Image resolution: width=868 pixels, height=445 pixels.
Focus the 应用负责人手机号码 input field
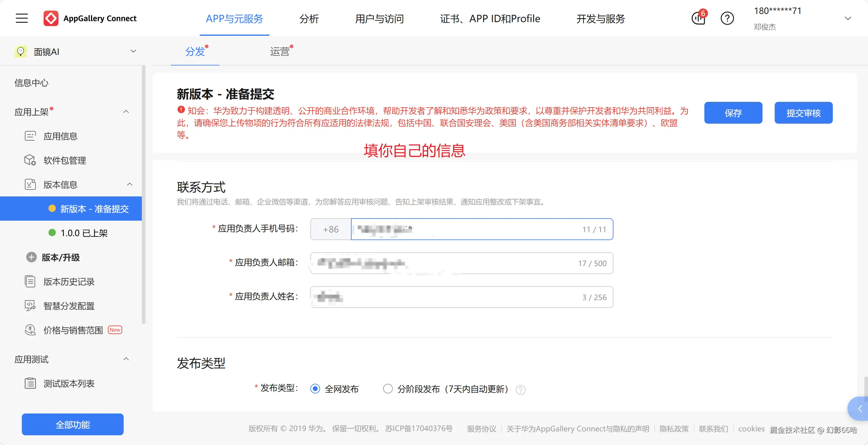point(482,229)
